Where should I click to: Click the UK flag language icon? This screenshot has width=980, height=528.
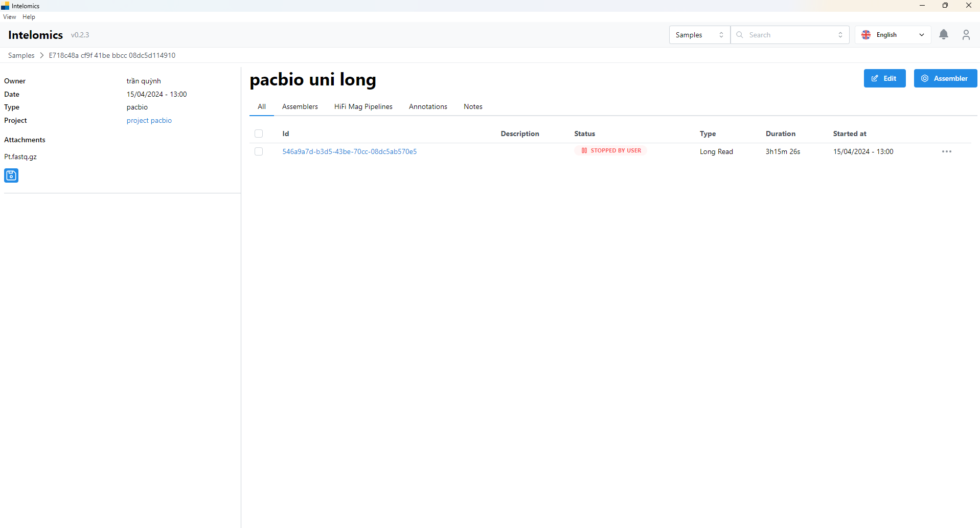tap(866, 35)
